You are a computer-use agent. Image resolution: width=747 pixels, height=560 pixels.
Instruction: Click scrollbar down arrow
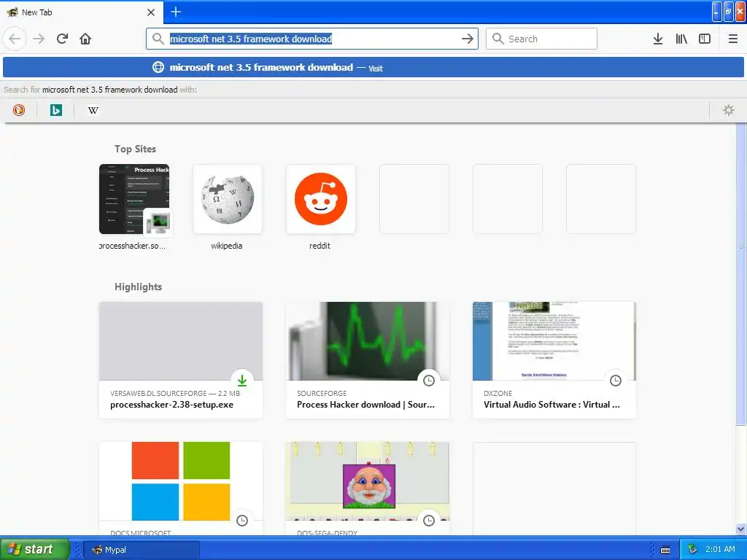[740, 529]
